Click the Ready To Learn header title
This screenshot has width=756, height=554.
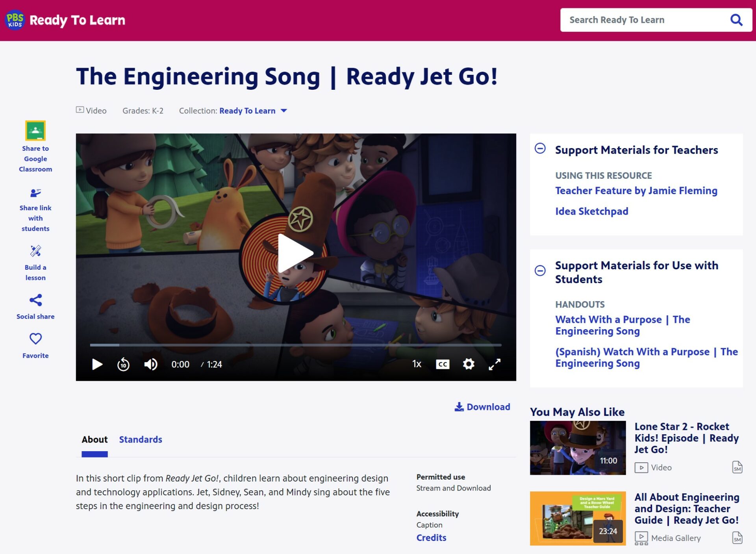(x=77, y=20)
